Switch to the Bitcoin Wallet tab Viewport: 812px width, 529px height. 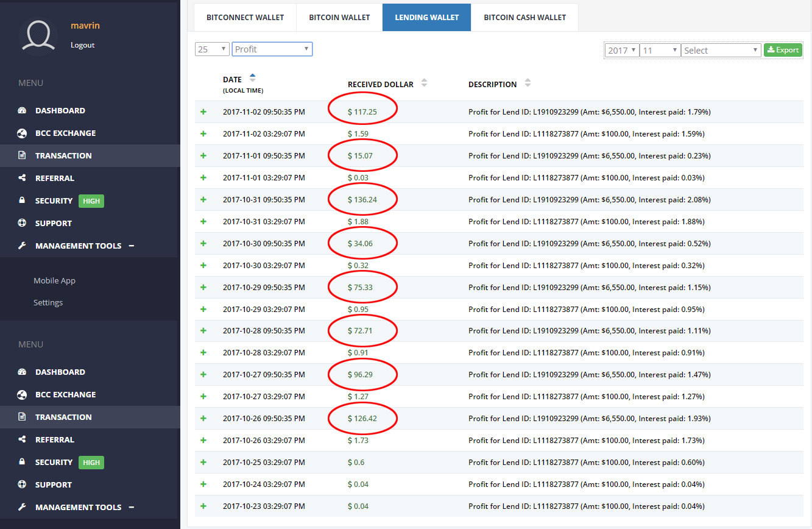pyautogui.click(x=339, y=17)
